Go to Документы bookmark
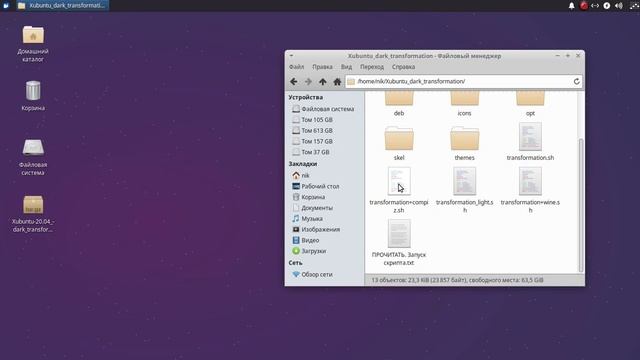The width and height of the screenshot is (640, 360). (313, 208)
